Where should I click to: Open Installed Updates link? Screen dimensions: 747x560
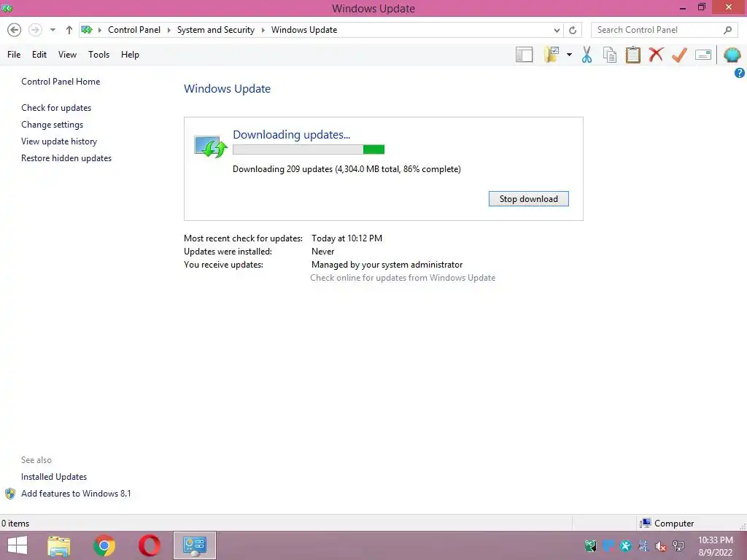54,477
